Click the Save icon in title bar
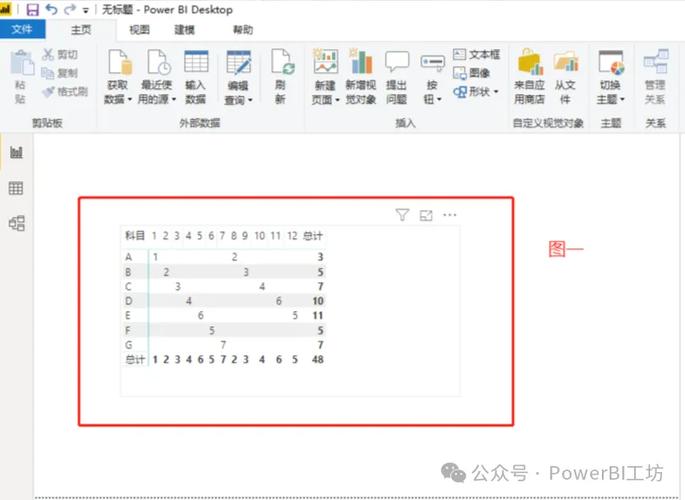The height and width of the screenshot is (500, 685). point(32,10)
